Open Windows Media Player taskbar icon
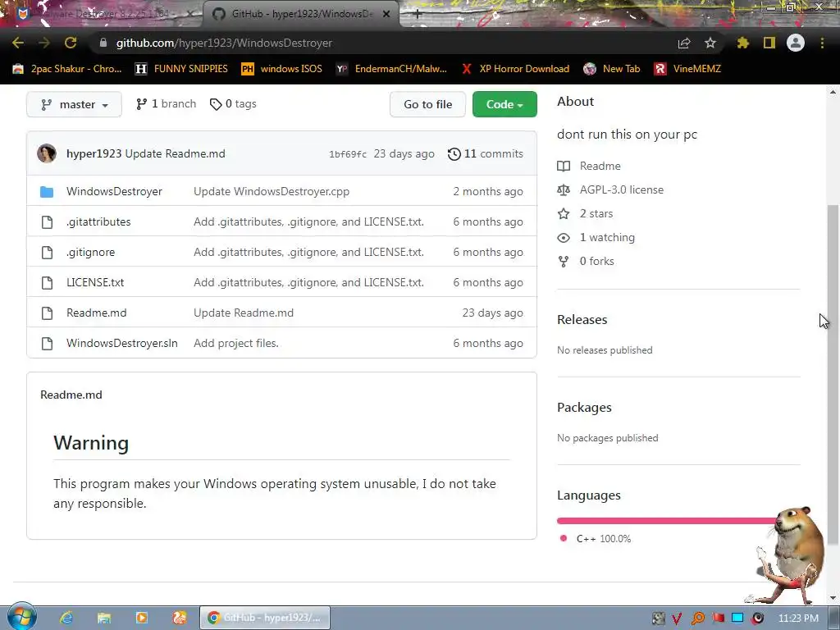The height and width of the screenshot is (630, 840). point(141,618)
